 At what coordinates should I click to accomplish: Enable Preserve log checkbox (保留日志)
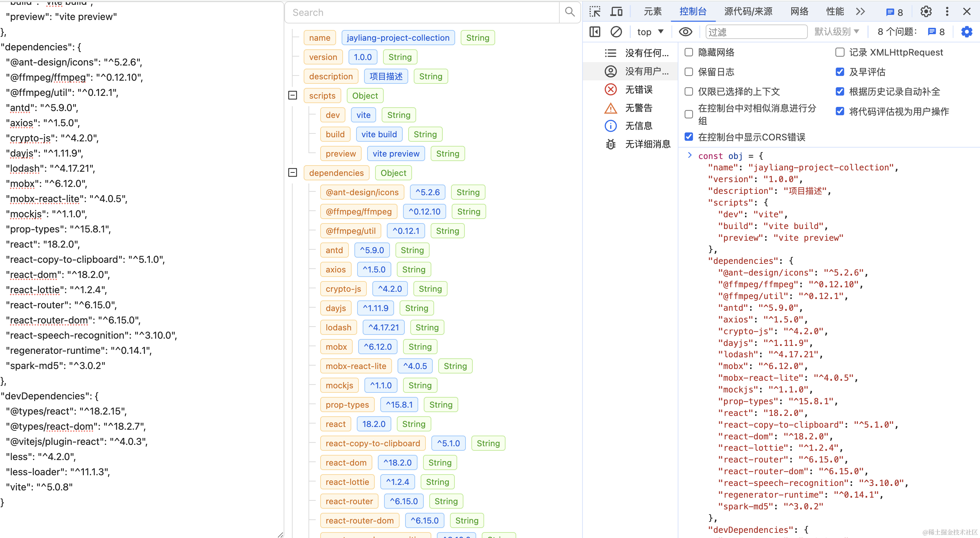pos(688,72)
